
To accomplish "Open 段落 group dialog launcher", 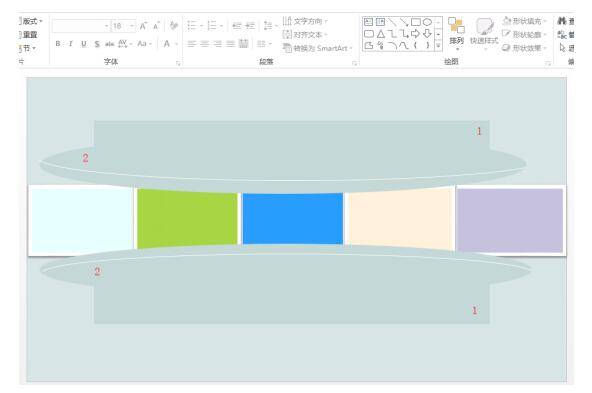I will pos(355,64).
